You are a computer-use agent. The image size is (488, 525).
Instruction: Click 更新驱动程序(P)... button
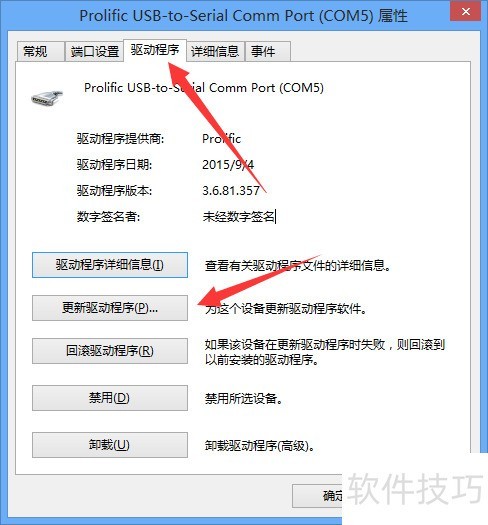coord(110,308)
